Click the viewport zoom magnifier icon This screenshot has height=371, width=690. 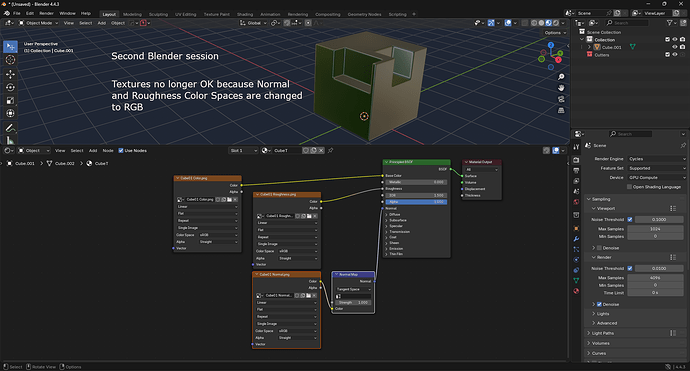pos(561,77)
